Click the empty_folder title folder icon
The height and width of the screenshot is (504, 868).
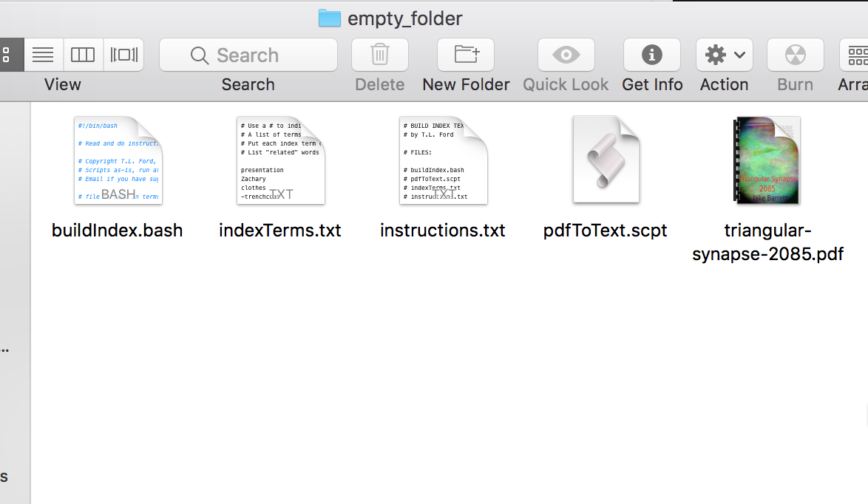pyautogui.click(x=329, y=18)
